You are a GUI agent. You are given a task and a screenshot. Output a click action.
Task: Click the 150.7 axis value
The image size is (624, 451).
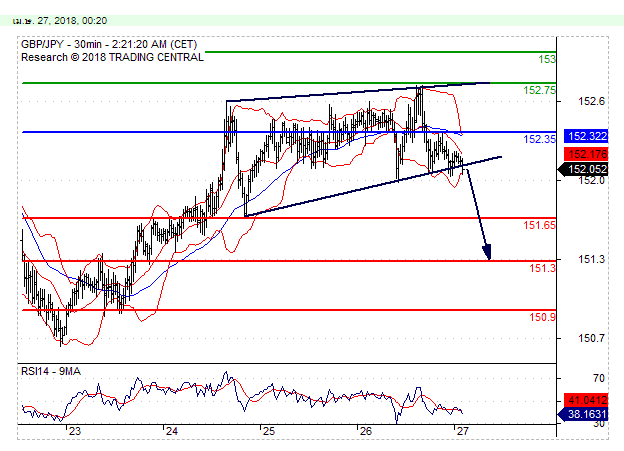pyautogui.click(x=591, y=338)
